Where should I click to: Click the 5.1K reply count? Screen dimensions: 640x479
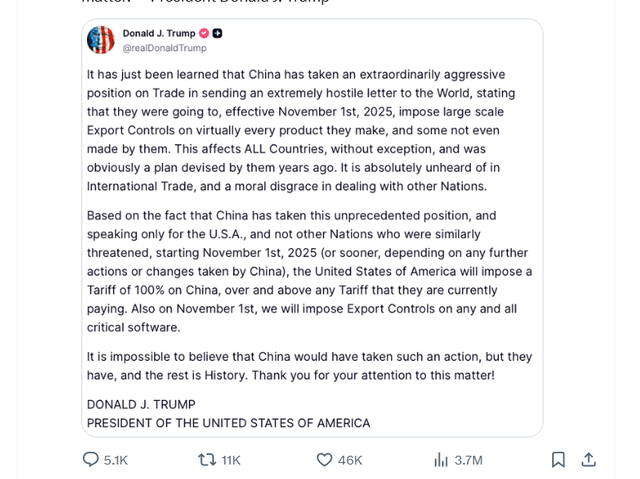(x=116, y=460)
